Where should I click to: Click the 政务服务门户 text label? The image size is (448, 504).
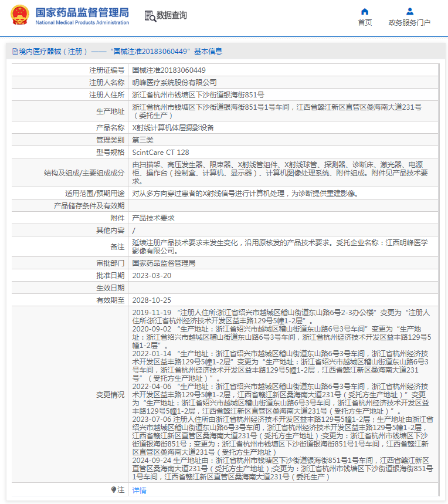409,22
